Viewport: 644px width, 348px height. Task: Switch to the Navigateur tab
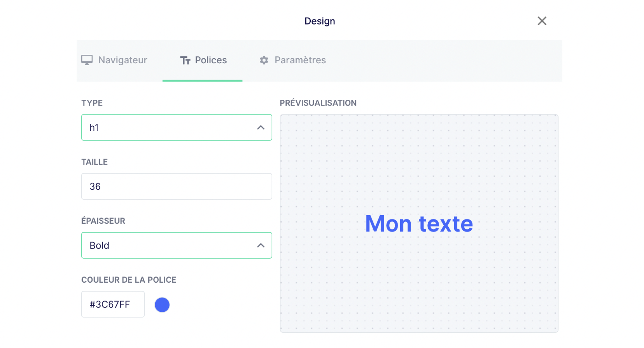(x=114, y=60)
